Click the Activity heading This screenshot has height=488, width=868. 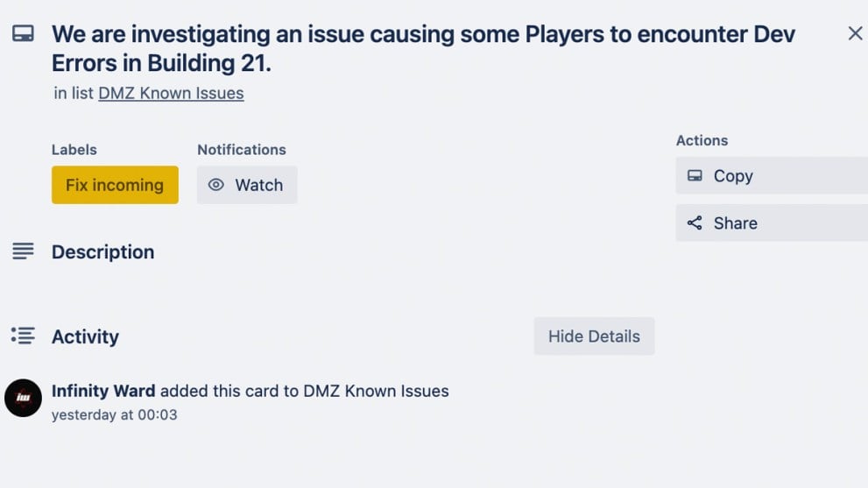85,336
